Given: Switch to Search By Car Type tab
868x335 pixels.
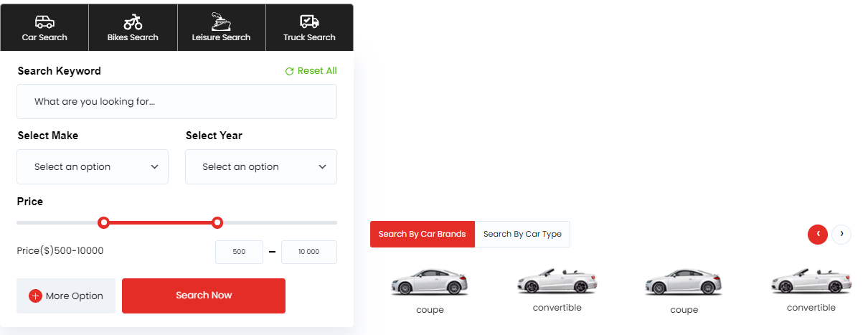Looking at the screenshot, I should [522, 234].
